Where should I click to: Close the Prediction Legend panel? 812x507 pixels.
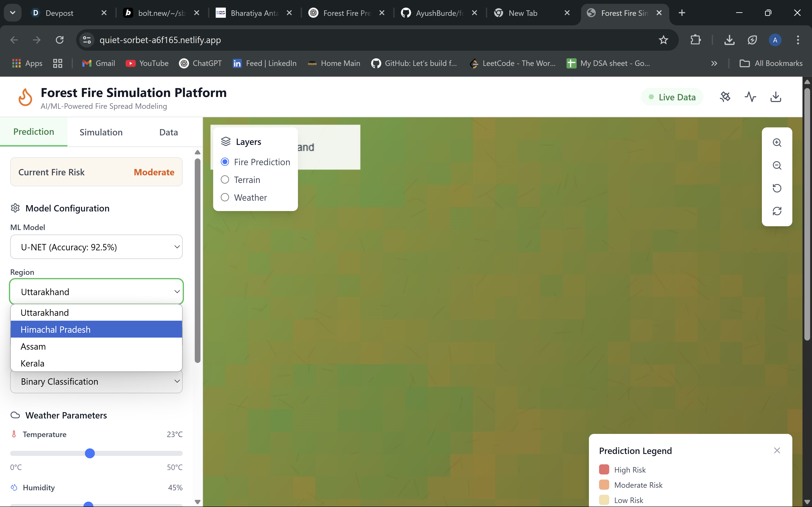pyautogui.click(x=777, y=450)
